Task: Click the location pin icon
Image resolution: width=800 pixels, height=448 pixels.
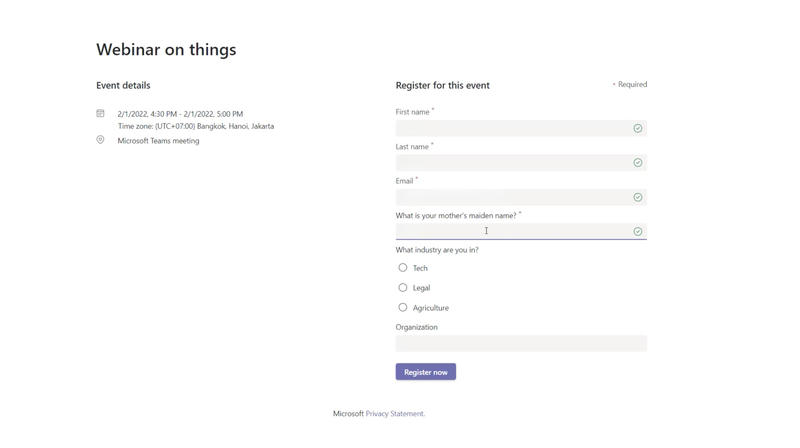Action: tap(100, 140)
